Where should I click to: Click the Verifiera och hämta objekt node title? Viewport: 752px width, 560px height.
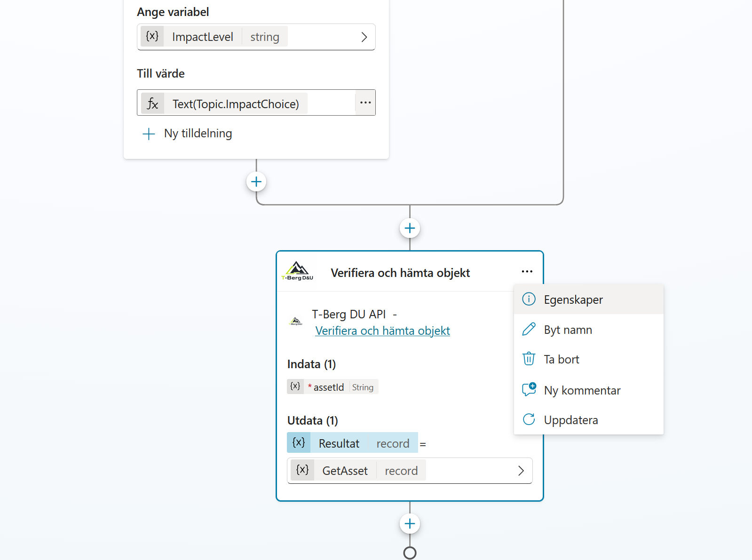pos(400,273)
